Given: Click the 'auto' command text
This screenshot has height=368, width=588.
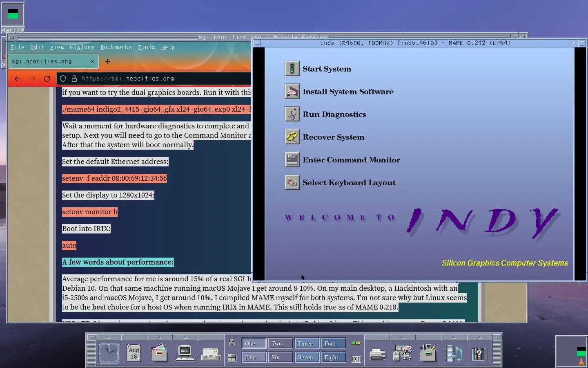Looking at the screenshot, I should tap(69, 245).
